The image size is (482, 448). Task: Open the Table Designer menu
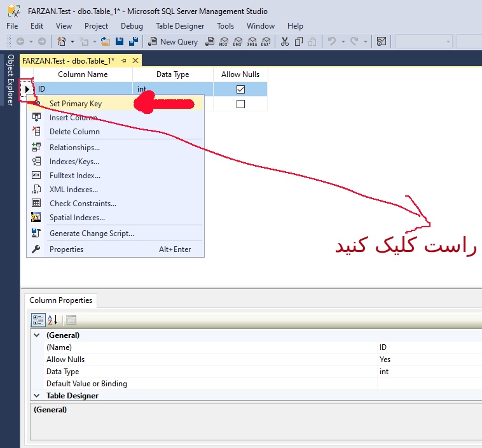point(180,26)
